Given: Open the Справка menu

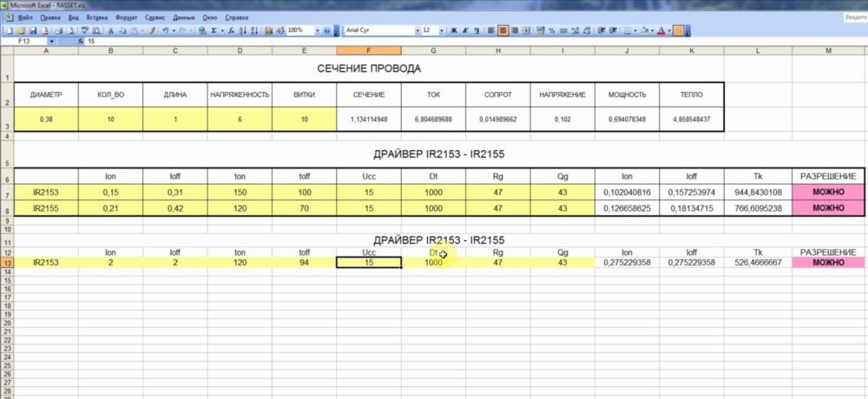Looking at the screenshot, I should click(236, 17).
